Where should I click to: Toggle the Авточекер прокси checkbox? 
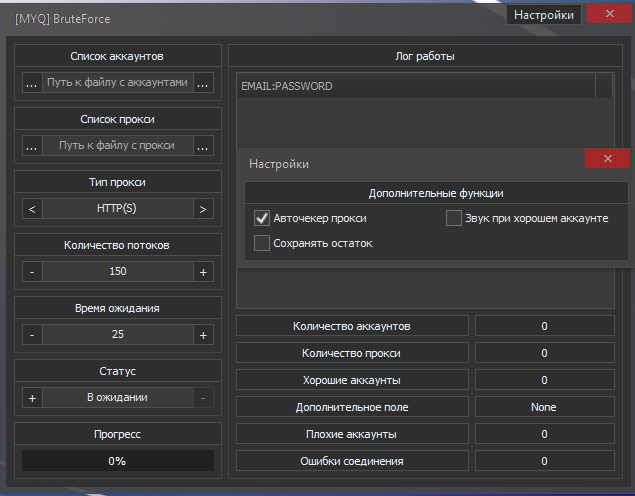(x=262, y=218)
